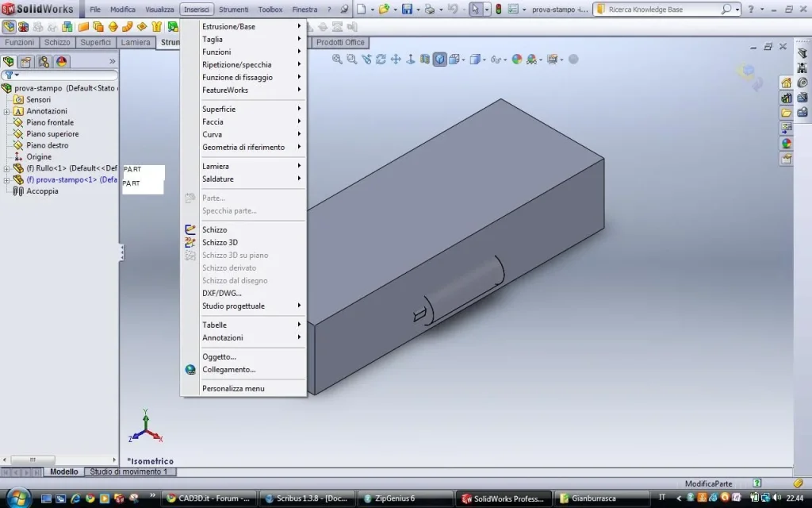Viewport: 812px width, 508px height.
Task: Open the Save dropdown arrow
Action: 417,10
